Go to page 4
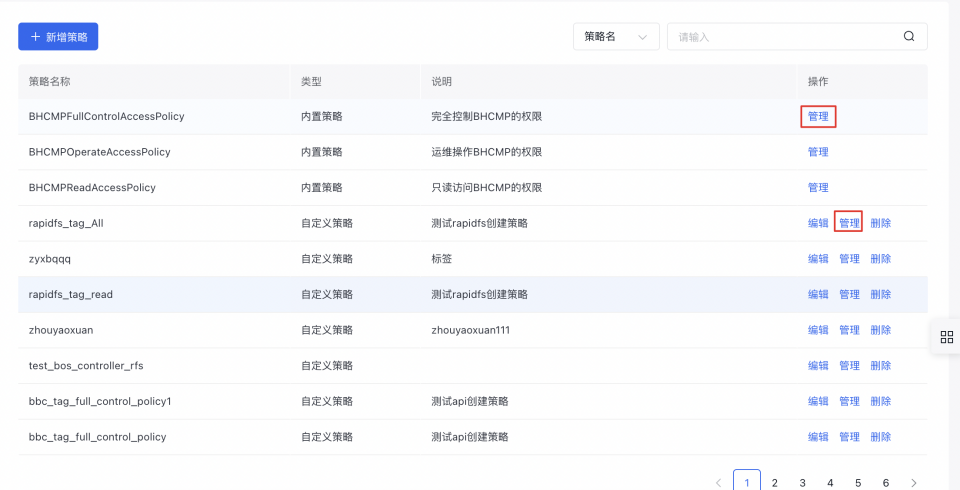This screenshot has height=490, width=960. (830, 483)
